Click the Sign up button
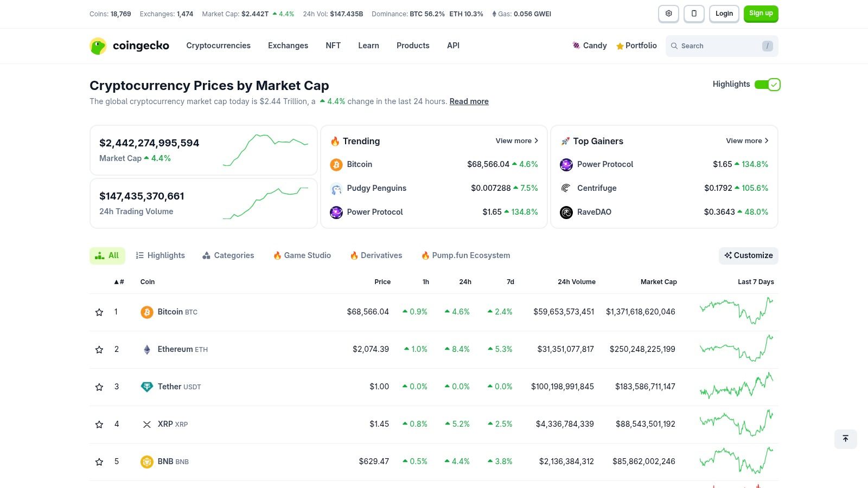The image size is (868, 488). [x=761, y=14]
